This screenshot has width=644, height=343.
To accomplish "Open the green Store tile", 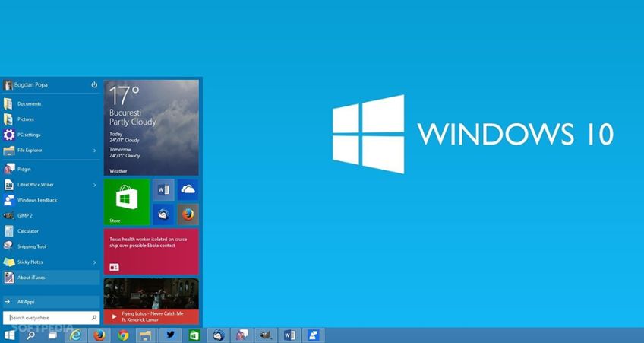I will [127, 202].
